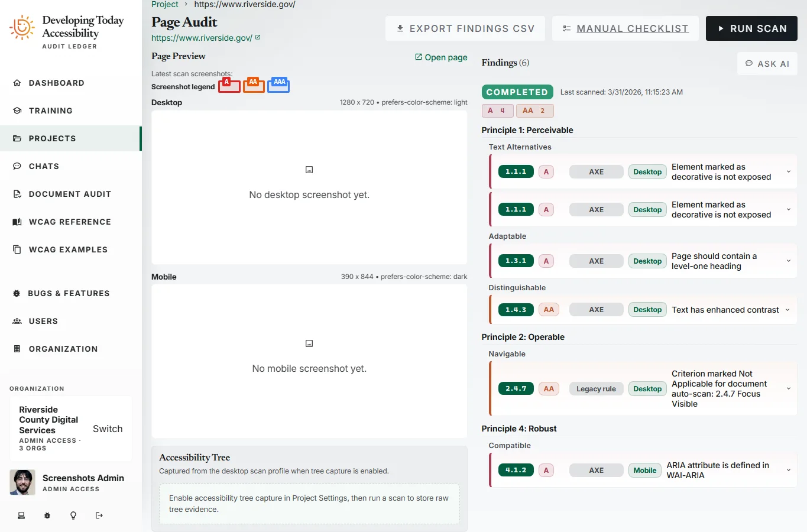Viewport: 807px width, 532px height.
Task: Click the external link icon beside the riverside.gov URL
Action: pyautogui.click(x=258, y=37)
